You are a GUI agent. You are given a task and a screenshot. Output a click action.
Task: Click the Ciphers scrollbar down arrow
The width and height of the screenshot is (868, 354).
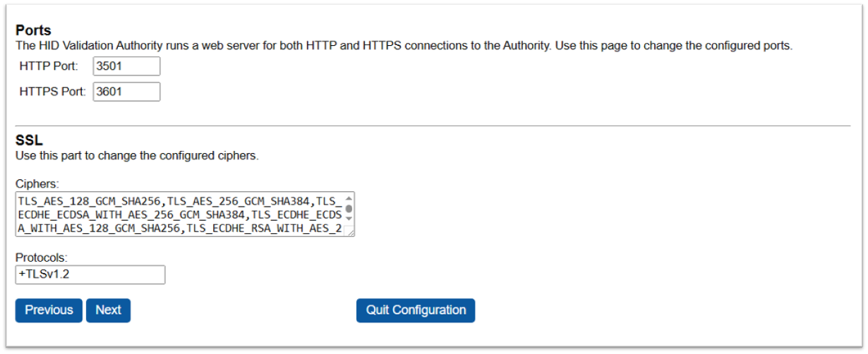[x=349, y=219]
